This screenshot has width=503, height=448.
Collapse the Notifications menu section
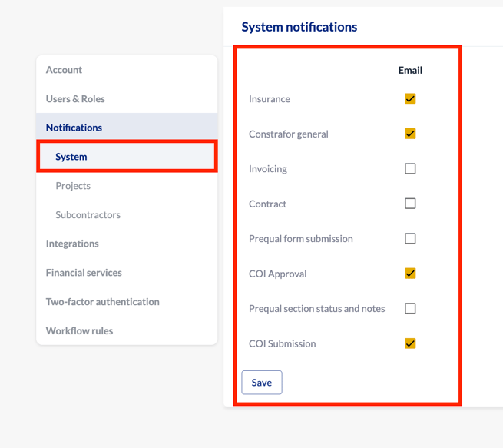click(x=74, y=128)
